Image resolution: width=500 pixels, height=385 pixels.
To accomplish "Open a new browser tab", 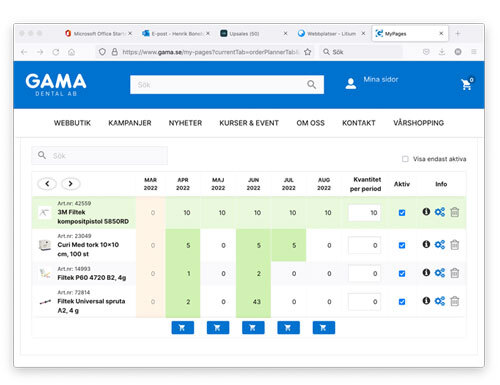I will click(458, 33).
